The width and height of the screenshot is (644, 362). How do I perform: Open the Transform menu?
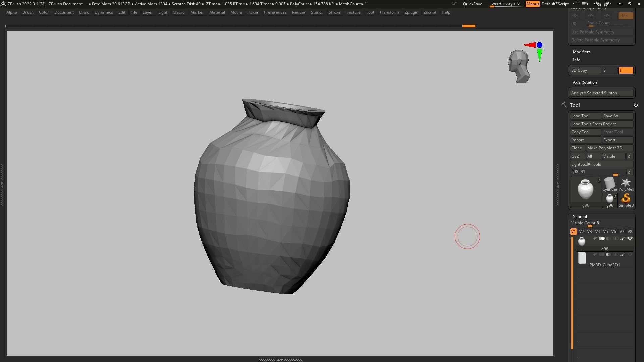pyautogui.click(x=389, y=12)
